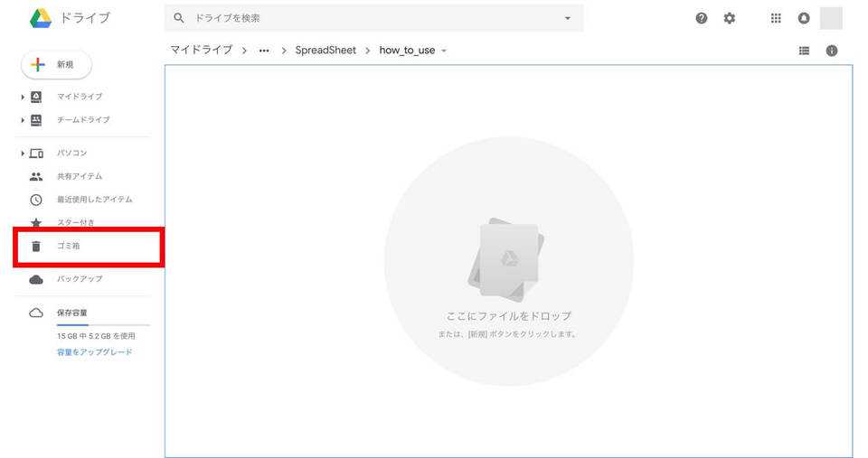Image resolution: width=868 pixels, height=458 pixels.
Task: Open the Google apps grid icon
Action: (x=776, y=18)
